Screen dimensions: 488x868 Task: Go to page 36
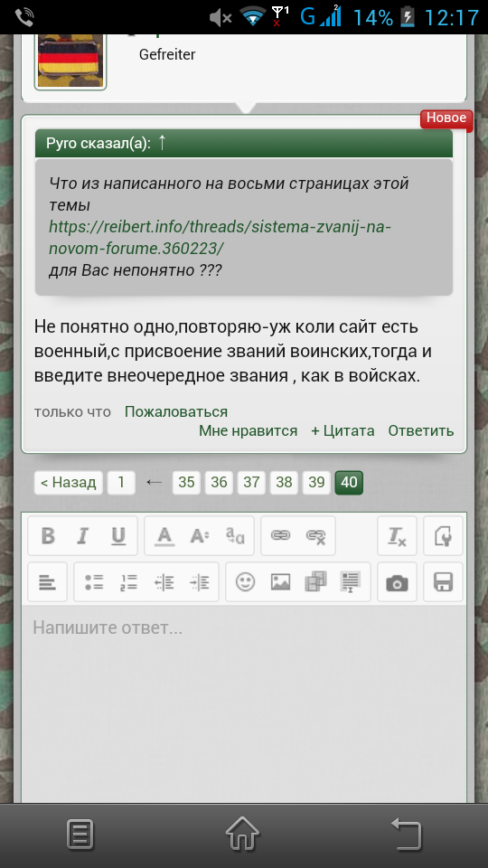tap(219, 482)
